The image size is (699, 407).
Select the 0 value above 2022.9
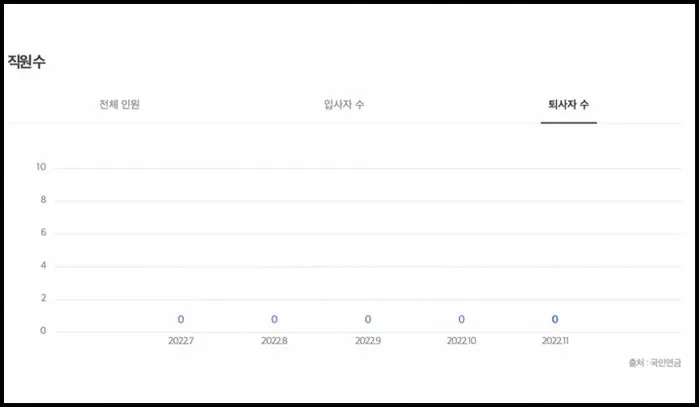[368, 319]
